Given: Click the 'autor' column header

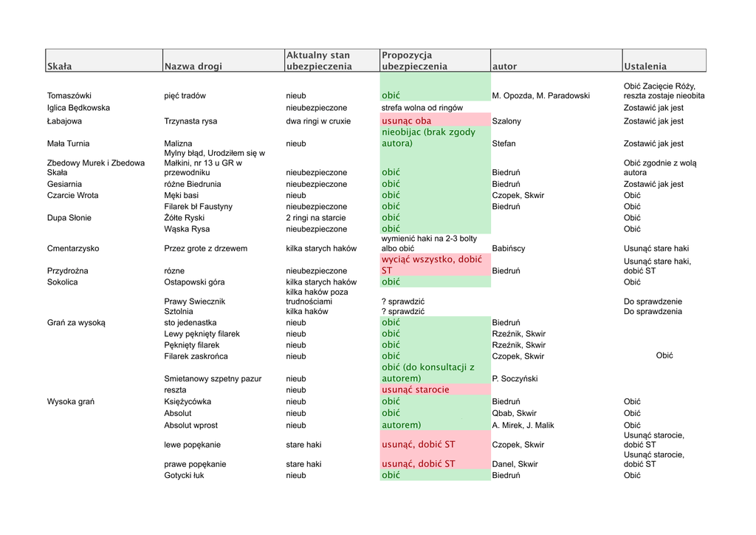Looking at the screenshot, I should point(505,66).
